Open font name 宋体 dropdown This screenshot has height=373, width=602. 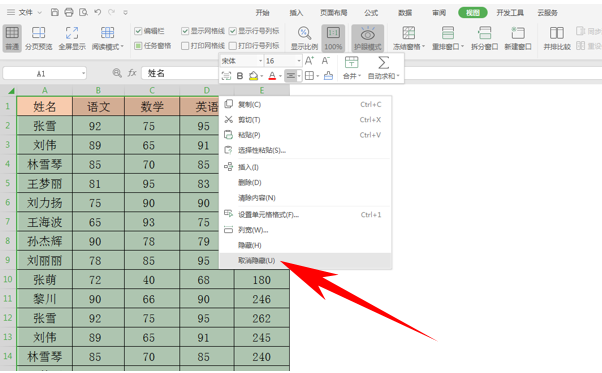pos(260,61)
